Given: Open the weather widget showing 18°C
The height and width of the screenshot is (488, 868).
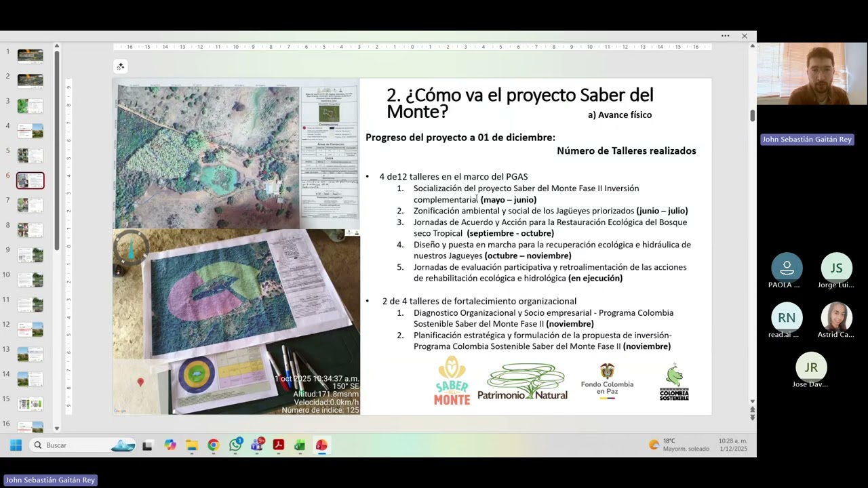Looking at the screenshot, I should [x=679, y=445].
